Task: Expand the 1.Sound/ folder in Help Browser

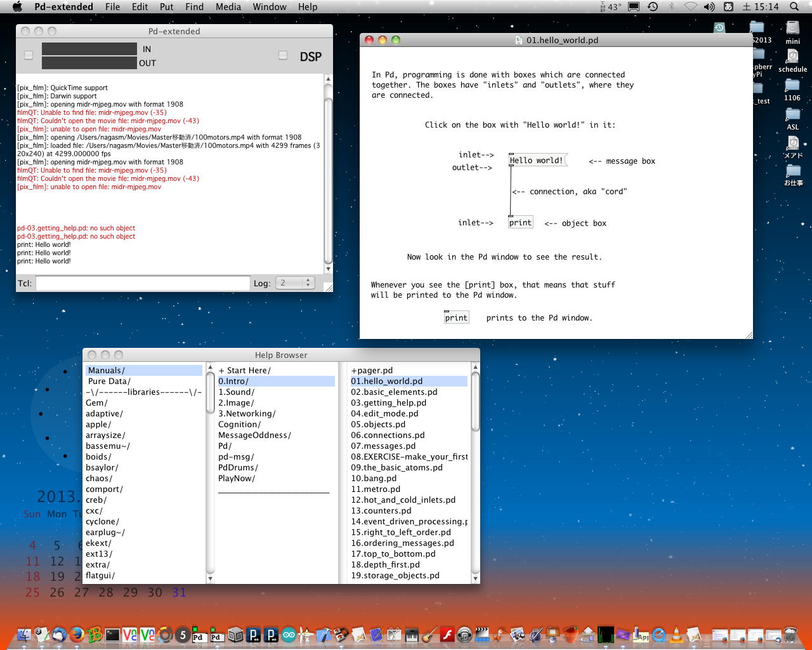Action: click(236, 392)
